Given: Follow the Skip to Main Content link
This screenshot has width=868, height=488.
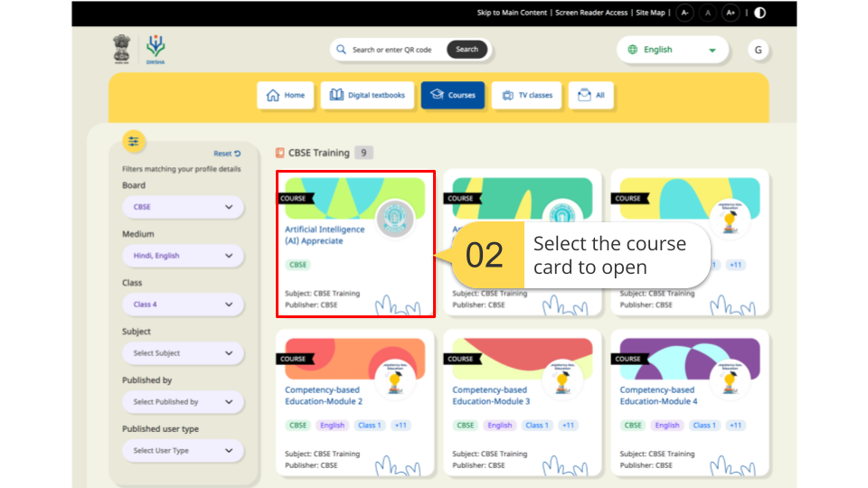Looking at the screenshot, I should (x=512, y=13).
